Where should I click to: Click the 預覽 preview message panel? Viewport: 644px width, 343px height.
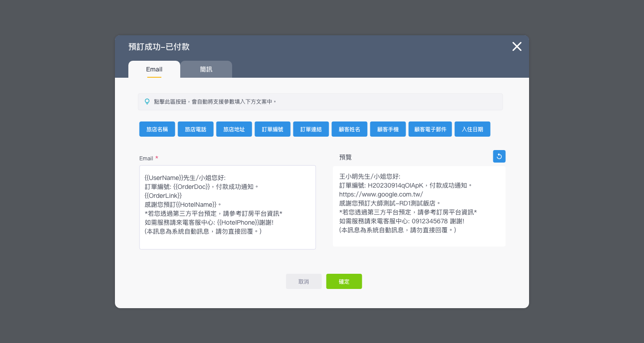click(x=419, y=206)
